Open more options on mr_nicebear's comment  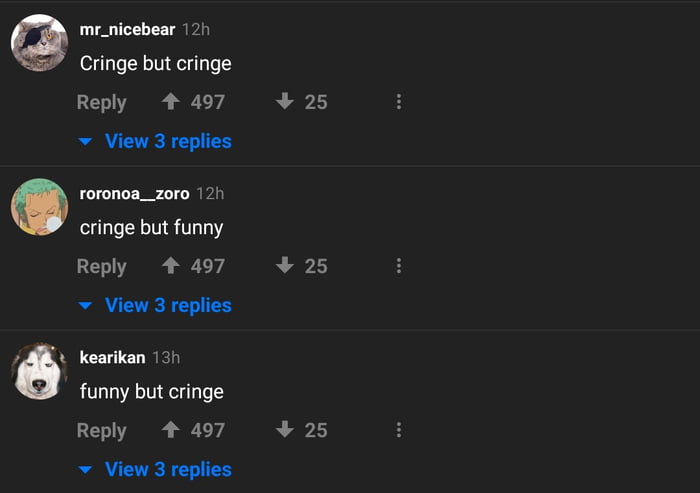tap(398, 102)
